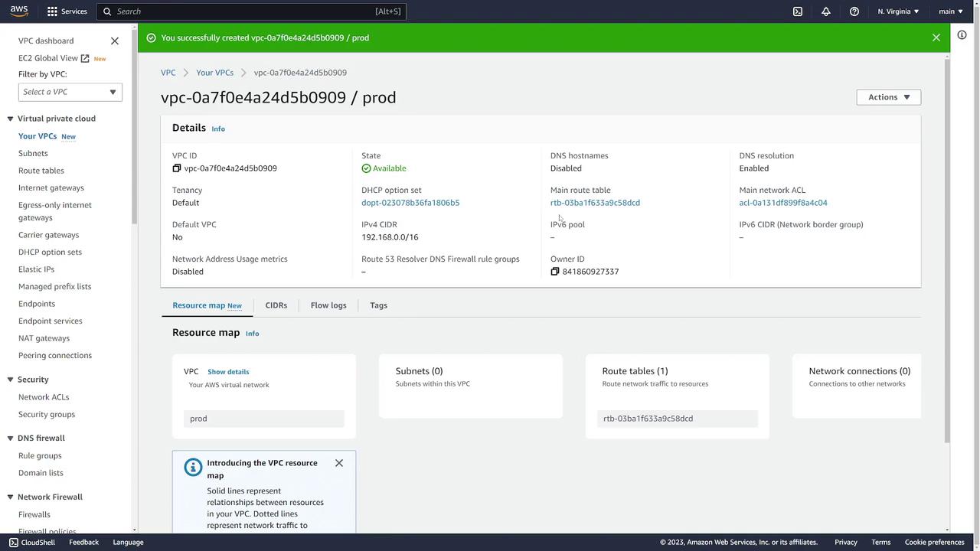Go to Your VPCs in sidebar
The width and height of the screenshot is (980, 551).
38,136
